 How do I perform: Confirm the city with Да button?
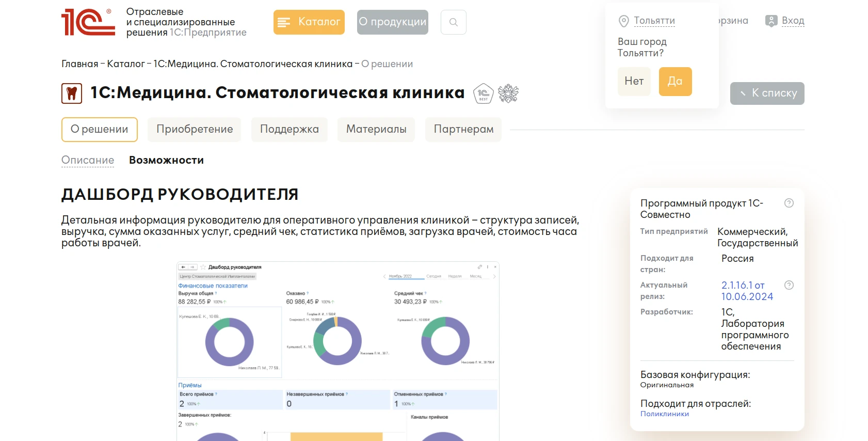point(675,81)
